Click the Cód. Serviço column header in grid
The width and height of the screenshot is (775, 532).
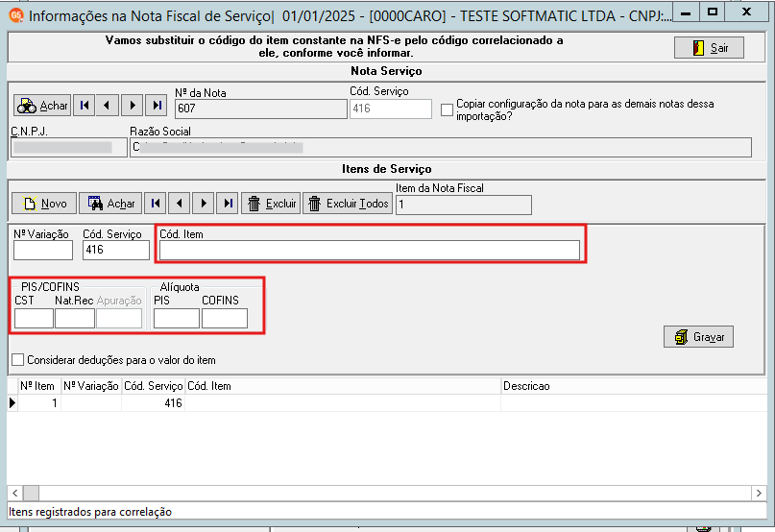coord(154,386)
